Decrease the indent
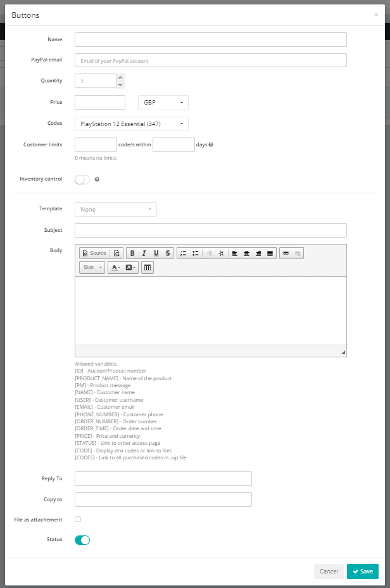The width and height of the screenshot is (390, 588). click(x=210, y=253)
